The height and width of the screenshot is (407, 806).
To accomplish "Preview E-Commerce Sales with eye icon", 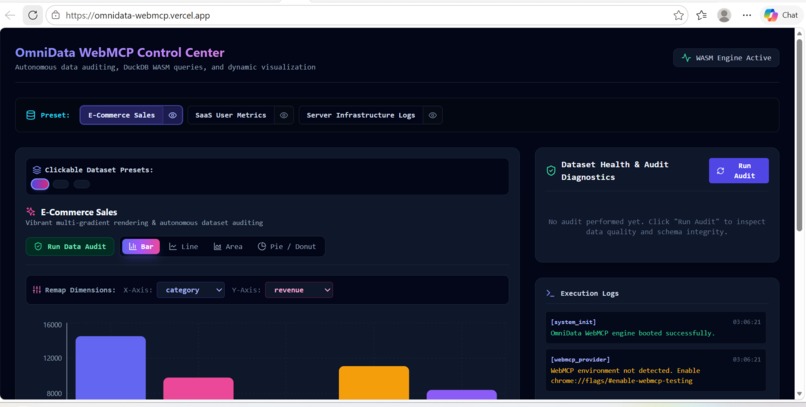I will [x=173, y=115].
